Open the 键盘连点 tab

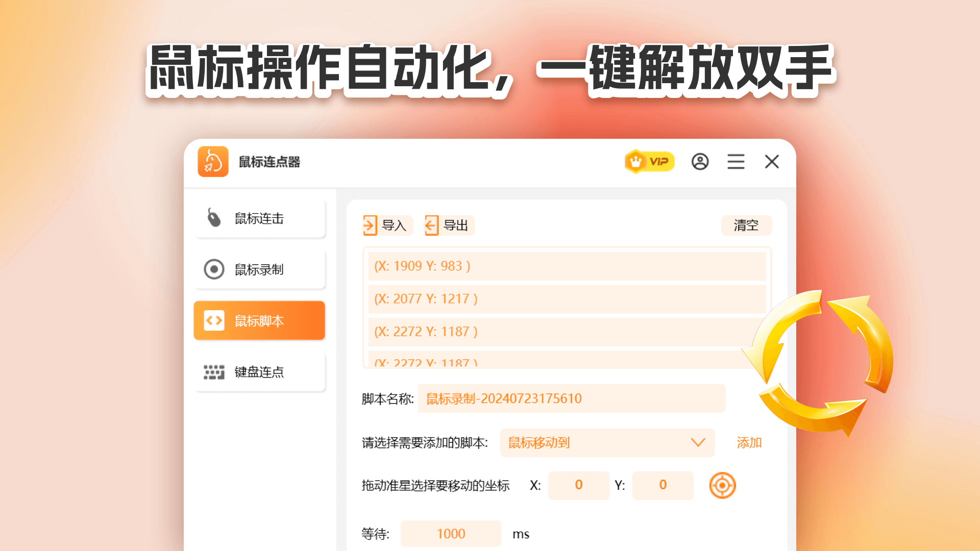click(x=259, y=372)
